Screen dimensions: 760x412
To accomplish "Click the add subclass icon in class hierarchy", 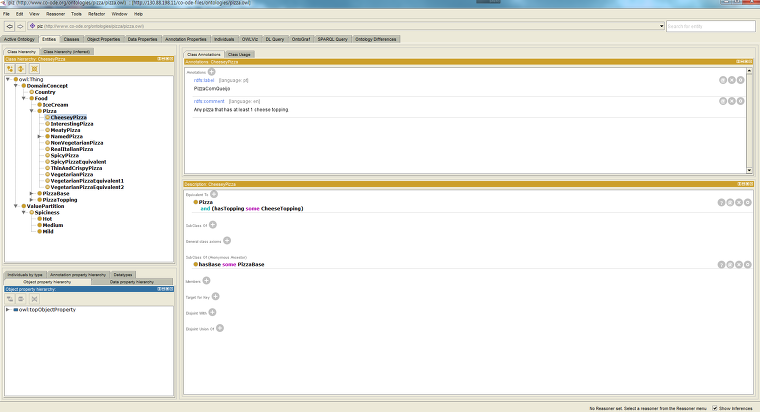I will click(10, 68).
